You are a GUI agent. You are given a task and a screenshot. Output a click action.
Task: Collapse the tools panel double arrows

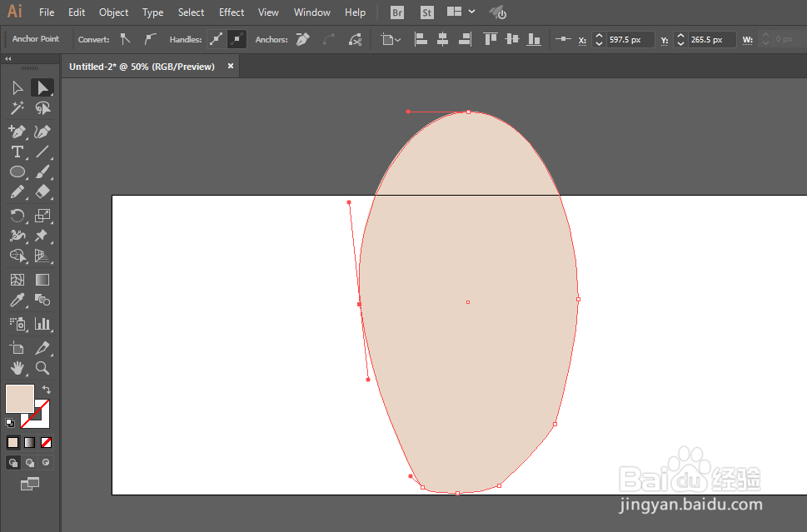(8, 58)
